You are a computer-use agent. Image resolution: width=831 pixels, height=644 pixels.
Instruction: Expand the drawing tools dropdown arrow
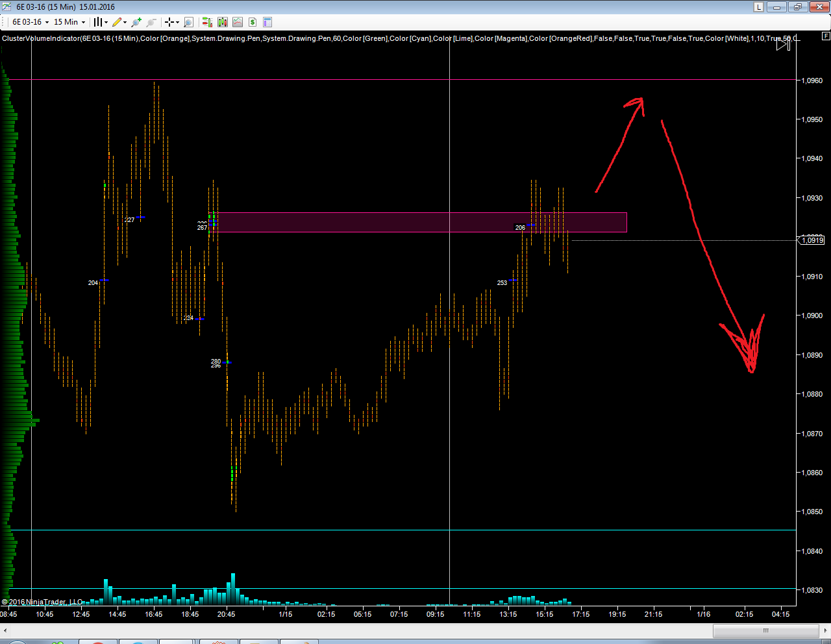pyautogui.click(x=125, y=22)
